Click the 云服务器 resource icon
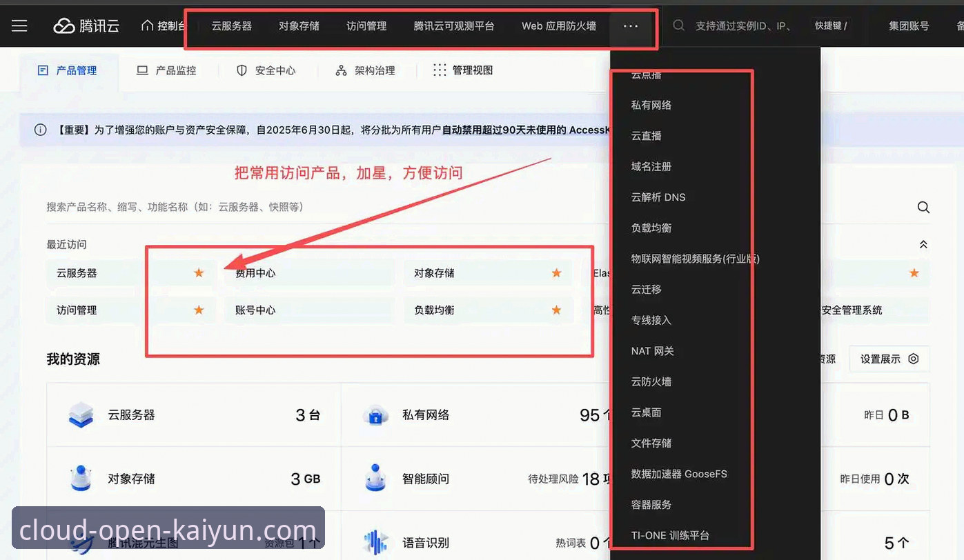The width and height of the screenshot is (964, 560). [81, 415]
